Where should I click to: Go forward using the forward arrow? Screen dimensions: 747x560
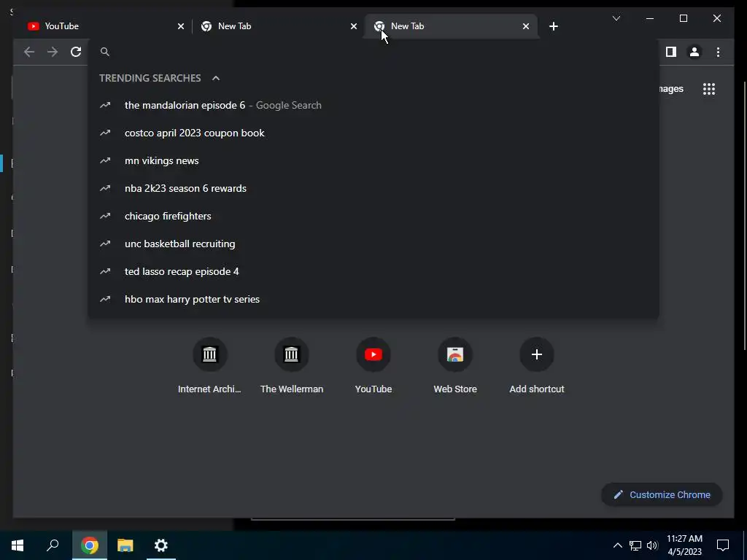(53, 52)
